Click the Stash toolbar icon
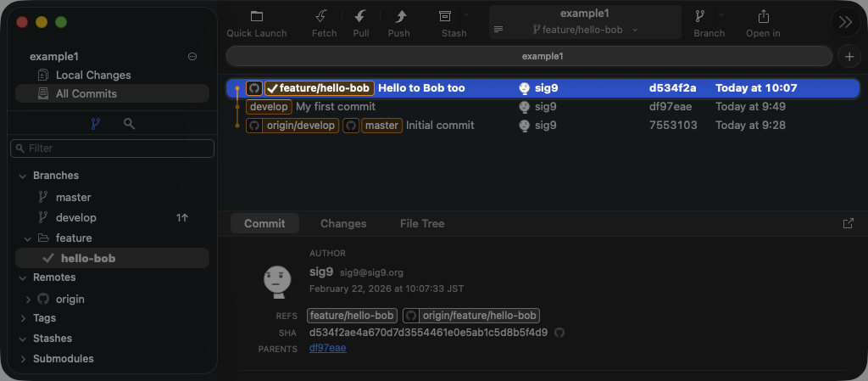The image size is (868, 381). click(x=445, y=17)
